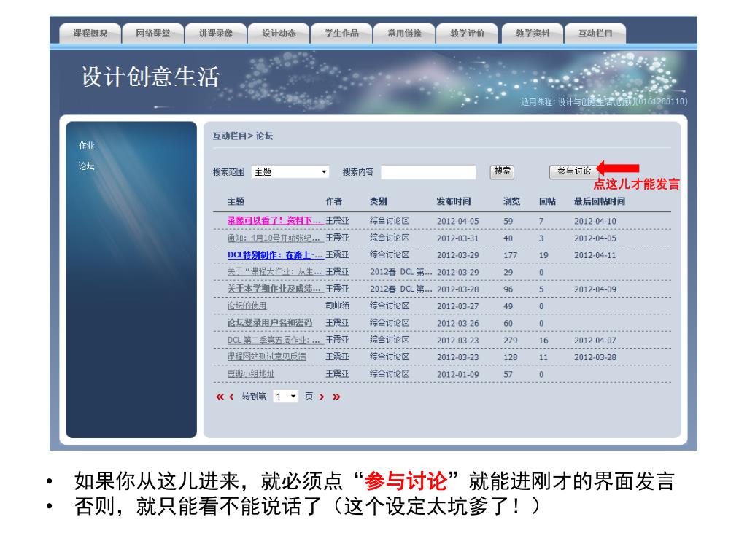The width and height of the screenshot is (747, 560).
Task: Select the 设计动态 tab
Action: click(x=279, y=34)
